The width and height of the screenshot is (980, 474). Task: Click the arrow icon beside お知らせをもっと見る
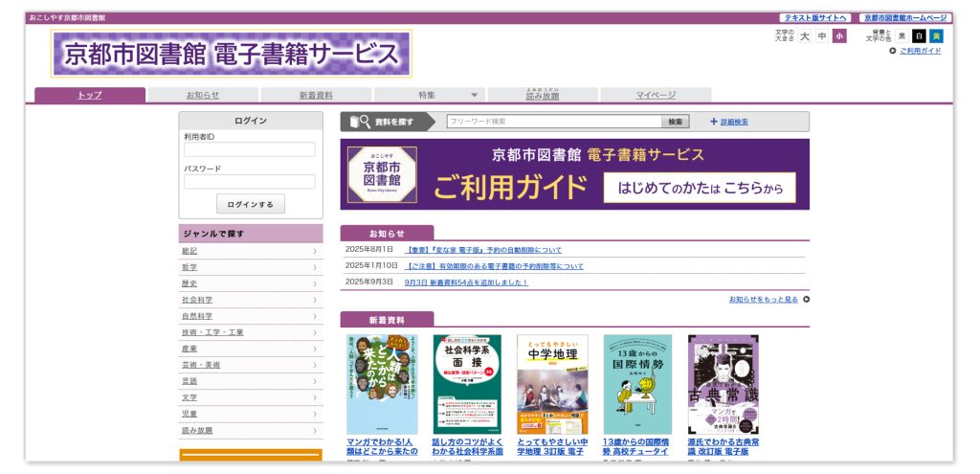point(806,299)
